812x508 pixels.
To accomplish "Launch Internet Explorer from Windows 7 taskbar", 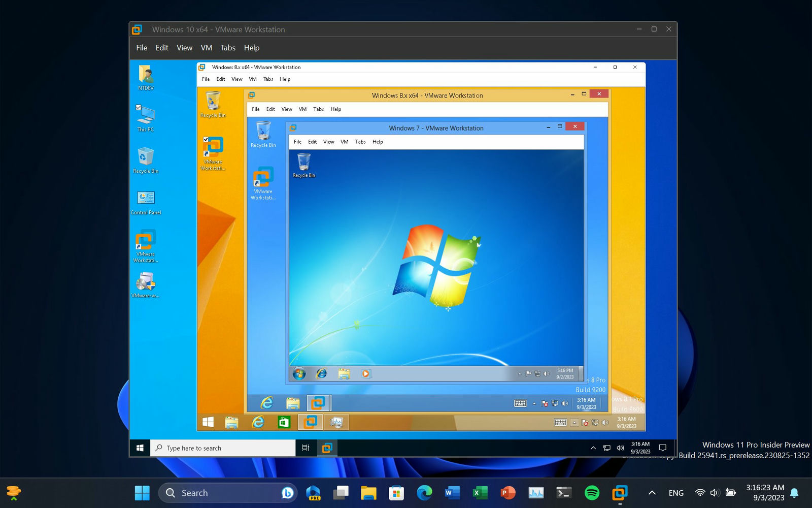I will (321, 374).
